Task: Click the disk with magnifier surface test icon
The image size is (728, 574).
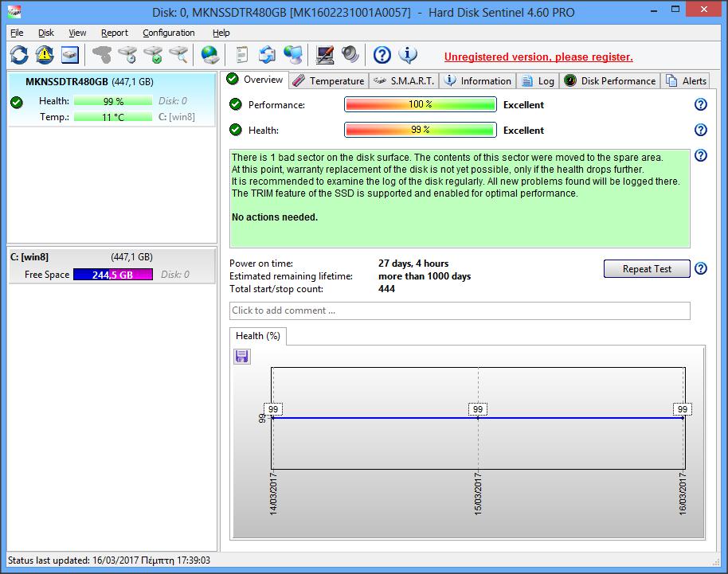Action: click(178, 55)
